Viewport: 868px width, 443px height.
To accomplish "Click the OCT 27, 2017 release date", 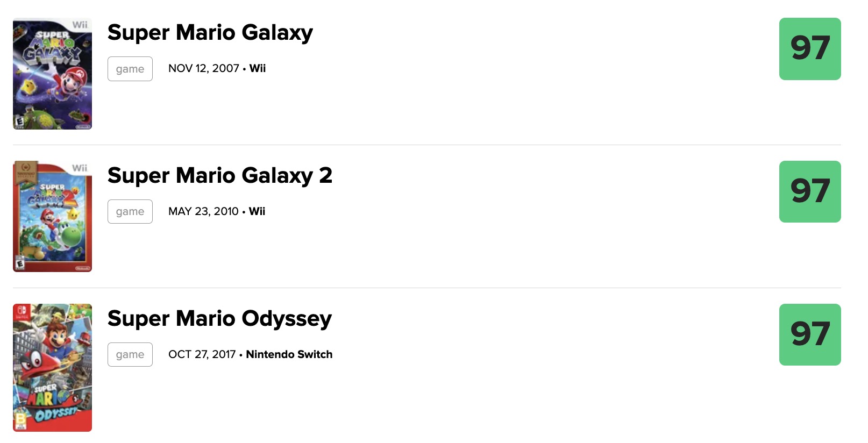I will pyautogui.click(x=202, y=354).
